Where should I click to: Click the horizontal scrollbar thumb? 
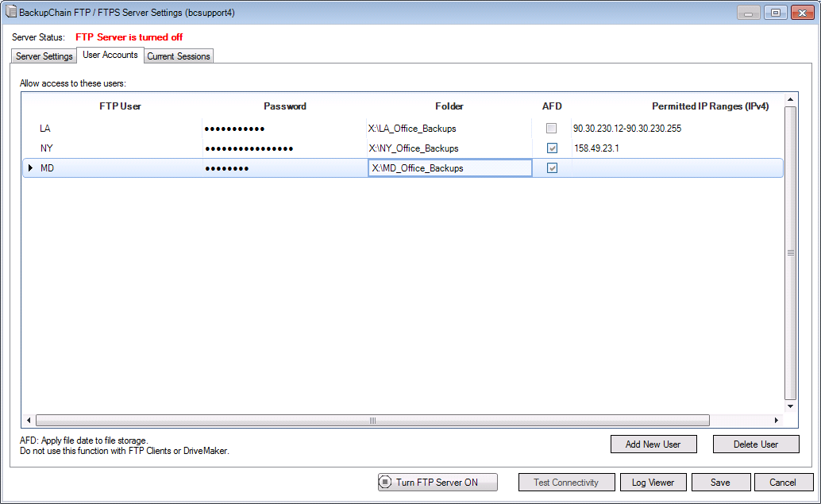pyautogui.click(x=372, y=420)
